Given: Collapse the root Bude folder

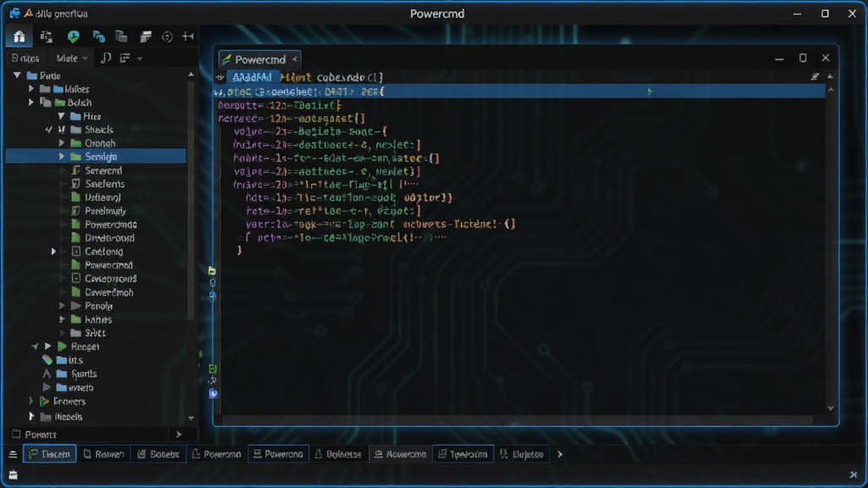Looking at the screenshot, I should coord(17,75).
